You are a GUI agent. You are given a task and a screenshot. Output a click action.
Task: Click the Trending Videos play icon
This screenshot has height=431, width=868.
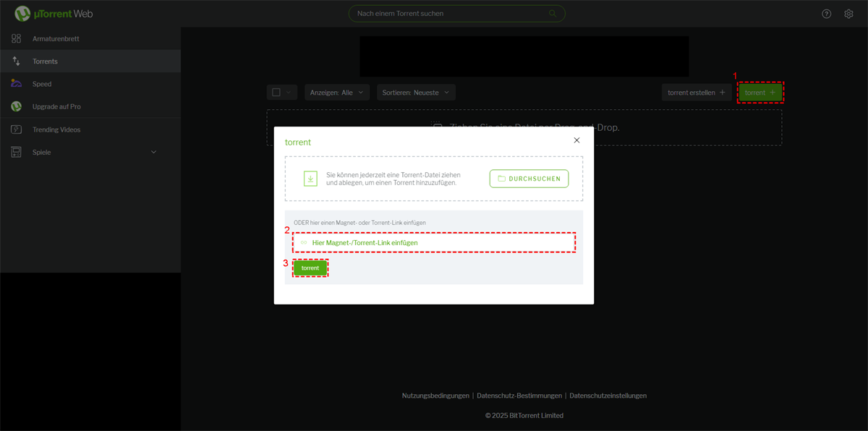click(x=16, y=129)
